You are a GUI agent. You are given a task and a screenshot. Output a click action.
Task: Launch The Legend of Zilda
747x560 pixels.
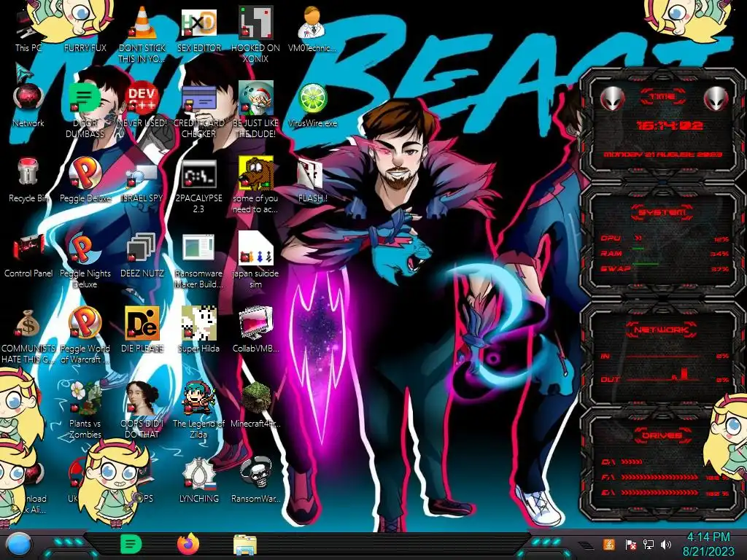[x=198, y=411]
